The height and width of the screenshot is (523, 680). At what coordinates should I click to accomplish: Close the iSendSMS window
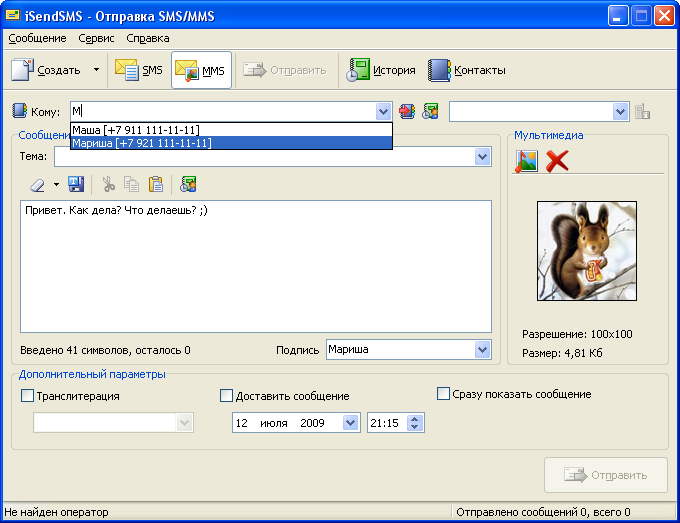[x=664, y=16]
